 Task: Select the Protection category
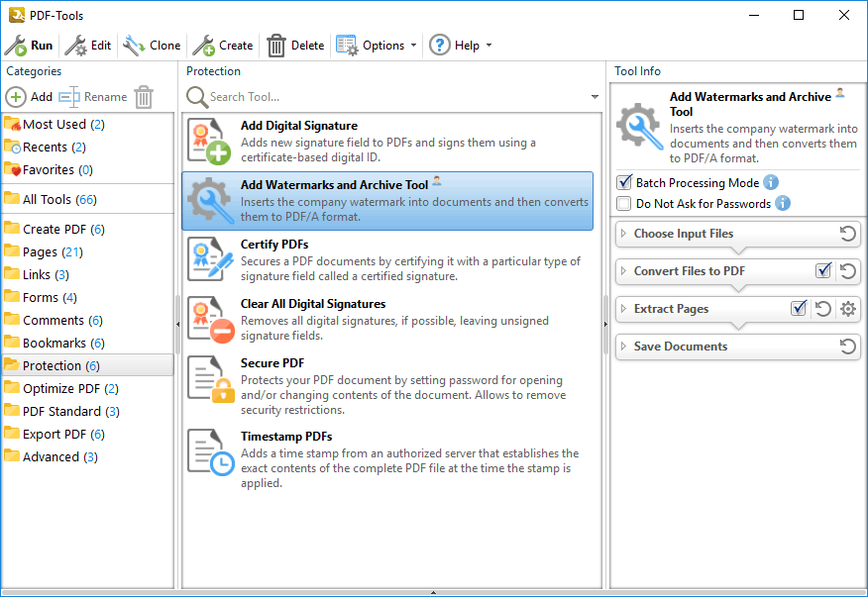[x=87, y=365]
